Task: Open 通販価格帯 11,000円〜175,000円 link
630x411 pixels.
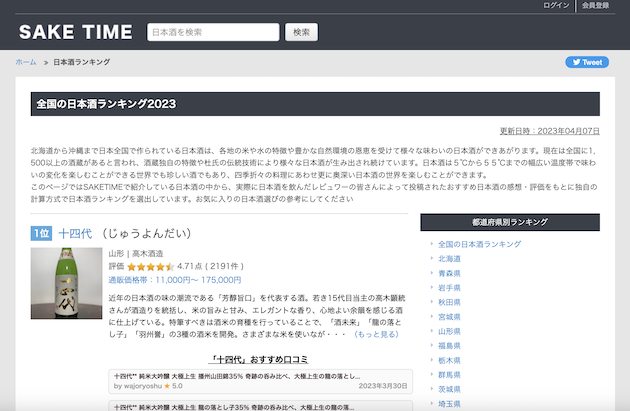Action: pos(175,280)
